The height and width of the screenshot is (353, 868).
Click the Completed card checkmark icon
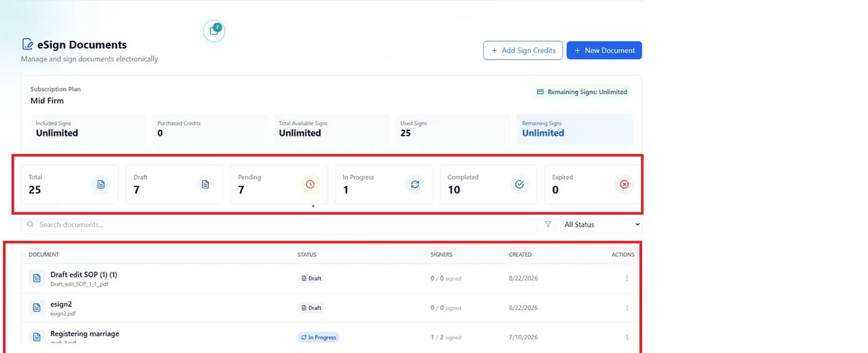click(520, 184)
